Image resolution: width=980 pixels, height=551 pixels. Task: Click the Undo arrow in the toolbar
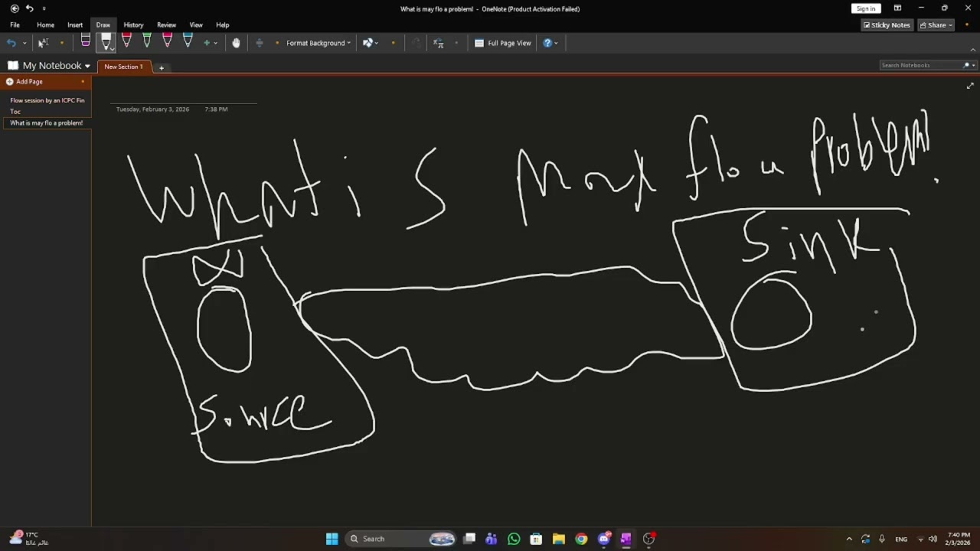tap(11, 43)
